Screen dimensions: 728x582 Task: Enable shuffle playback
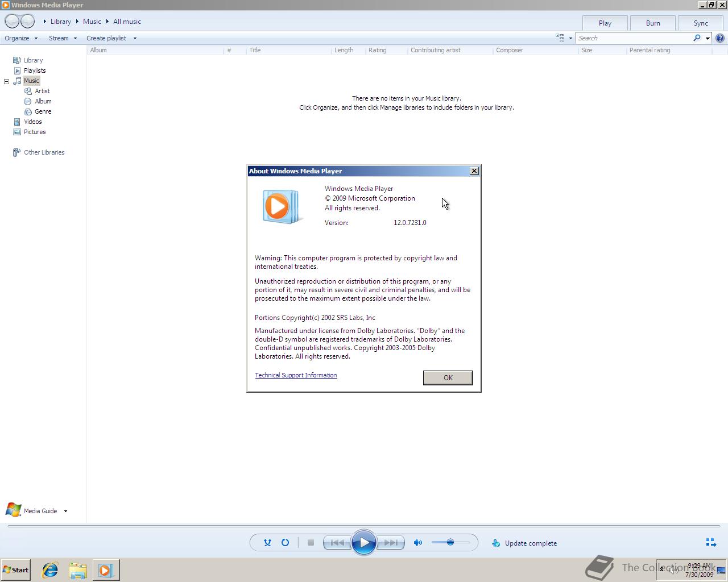click(x=267, y=543)
